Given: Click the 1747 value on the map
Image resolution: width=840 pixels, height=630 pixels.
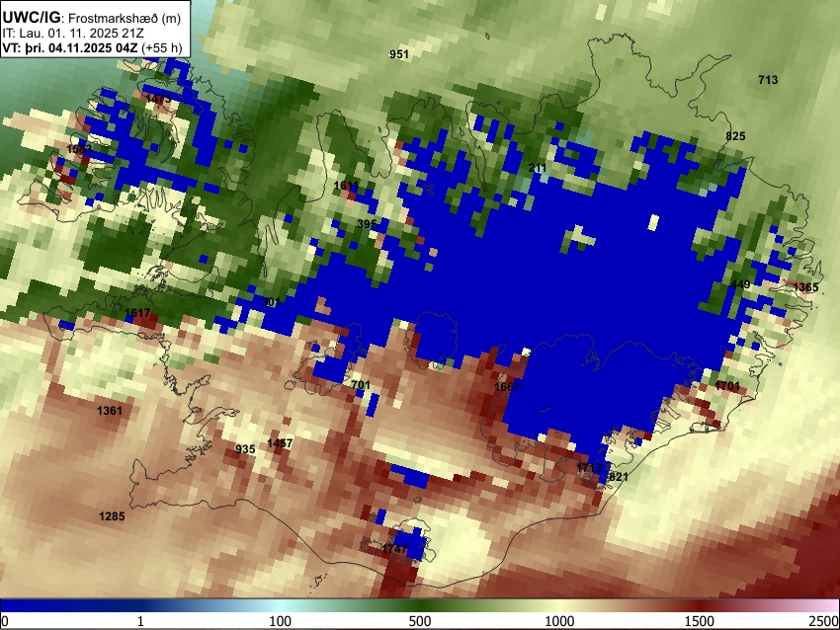Looking at the screenshot, I should (x=395, y=549).
